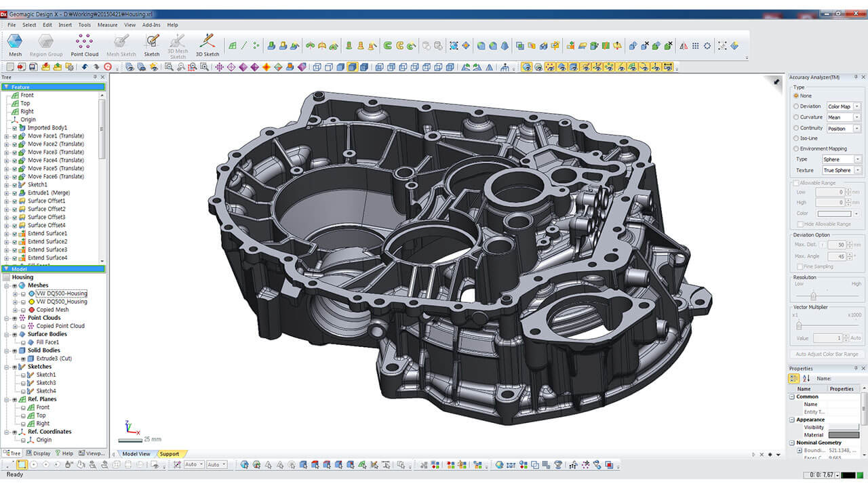Activate the Point Cloud mode icon
Image resolution: width=868 pixels, height=488 pixels.
click(x=85, y=43)
